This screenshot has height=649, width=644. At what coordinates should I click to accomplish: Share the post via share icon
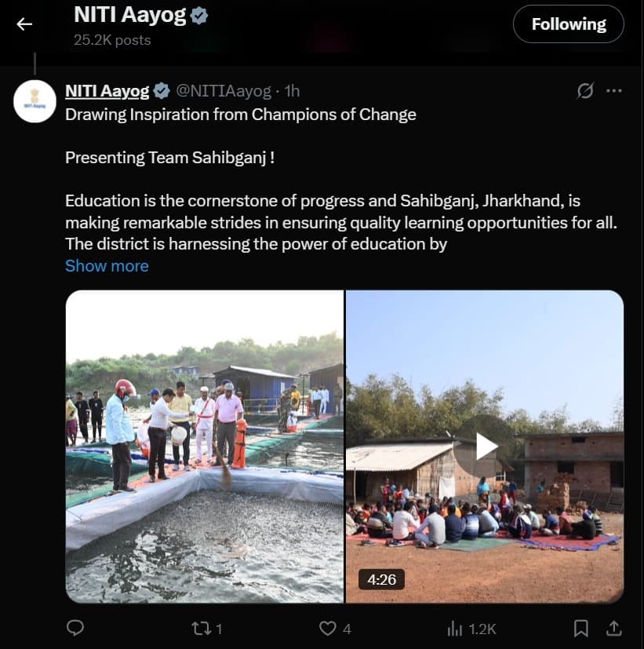[x=615, y=628]
